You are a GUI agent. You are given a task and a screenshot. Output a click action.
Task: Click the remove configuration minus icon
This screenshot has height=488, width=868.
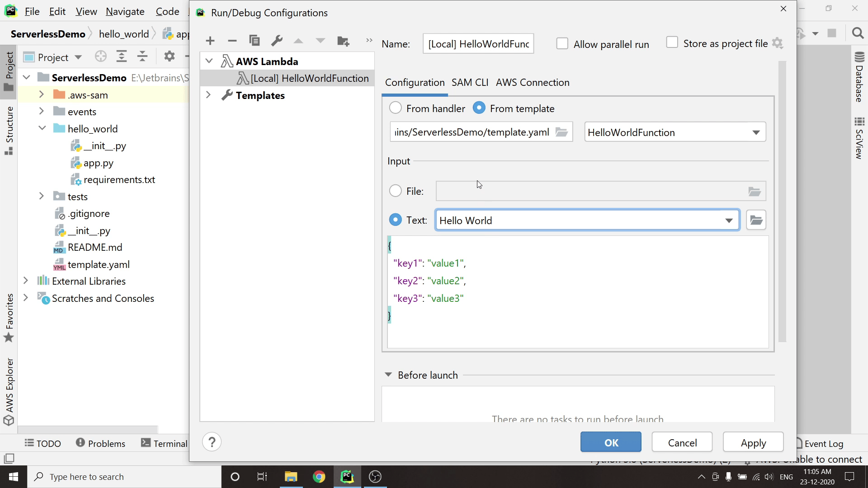coord(232,41)
